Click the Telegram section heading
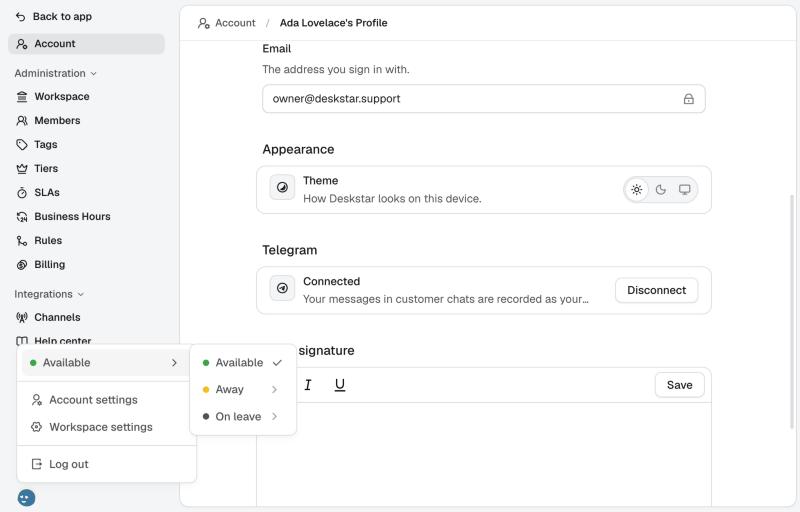The height and width of the screenshot is (512, 800). [290, 250]
